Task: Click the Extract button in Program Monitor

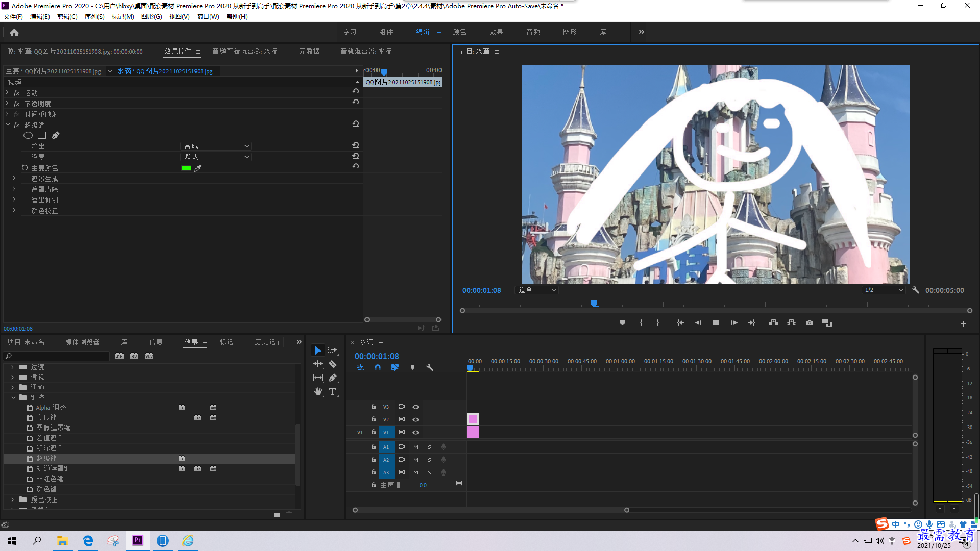Action: (792, 323)
